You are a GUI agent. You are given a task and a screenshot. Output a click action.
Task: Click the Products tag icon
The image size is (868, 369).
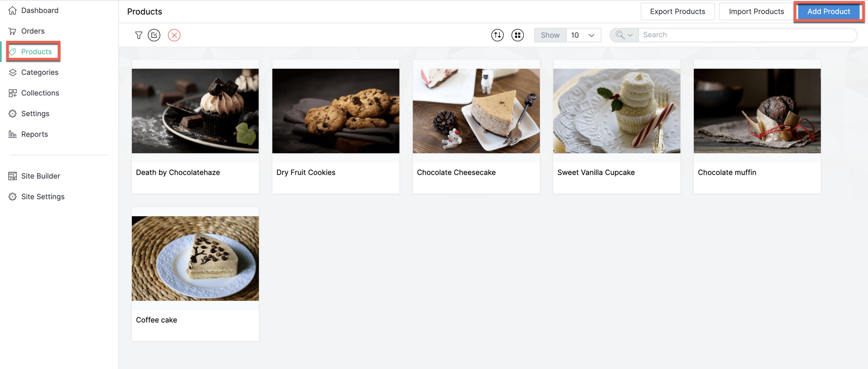(x=12, y=52)
